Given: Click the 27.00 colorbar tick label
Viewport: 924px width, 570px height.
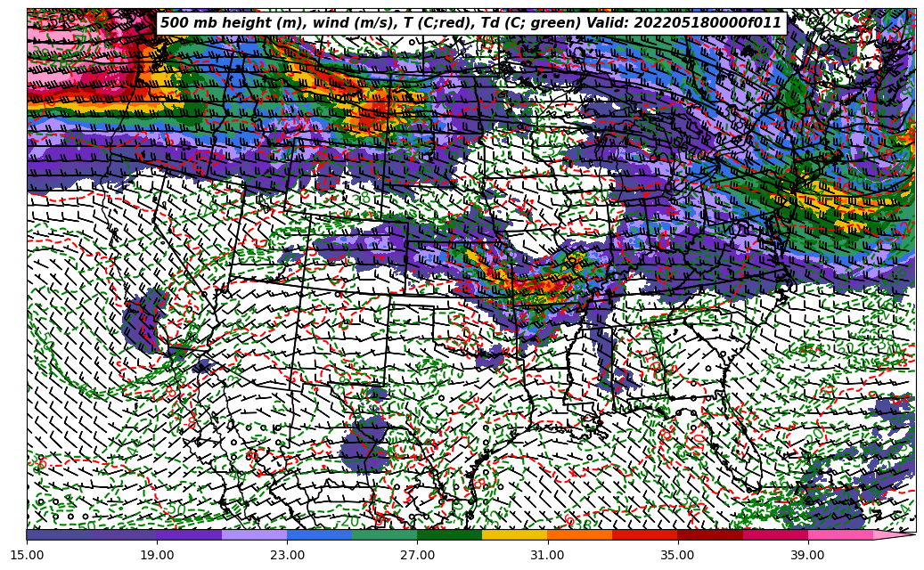Looking at the screenshot, I should pos(417,555).
